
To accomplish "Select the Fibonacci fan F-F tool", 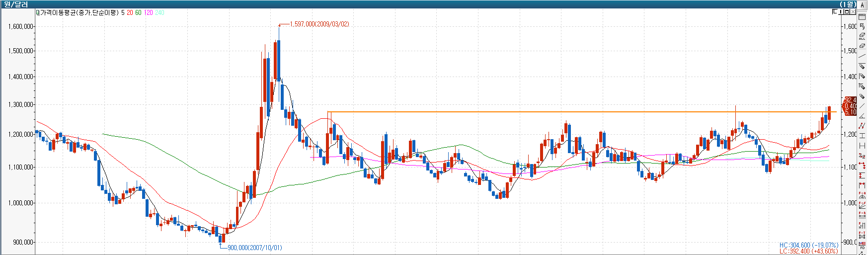I will pos(862,205).
